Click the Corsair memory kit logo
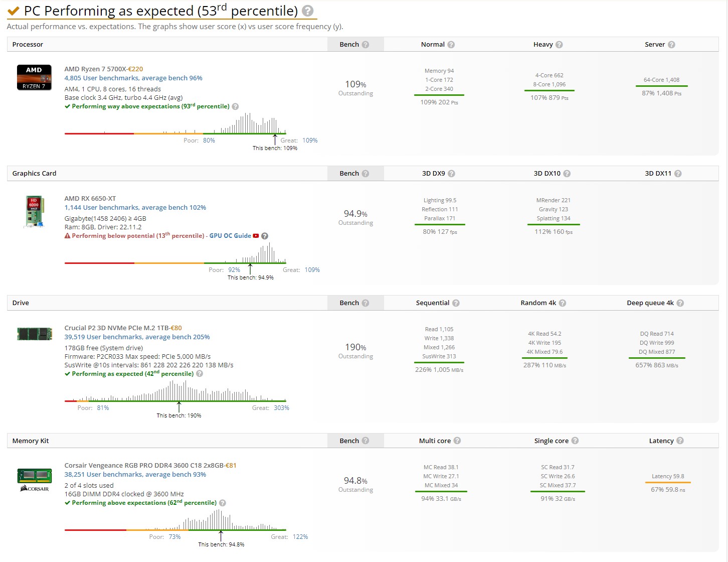 (x=35, y=480)
